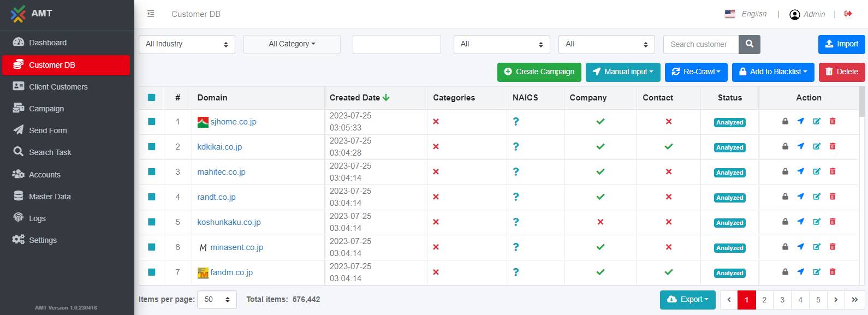This screenshot has width=868, height=315.
Task: Click the red Delete button
Action: pos(842,72)
